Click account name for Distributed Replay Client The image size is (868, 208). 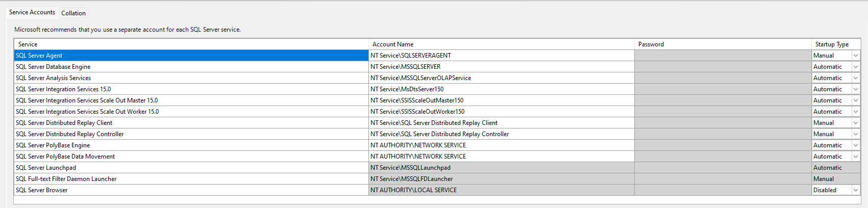tap(502, 123)
